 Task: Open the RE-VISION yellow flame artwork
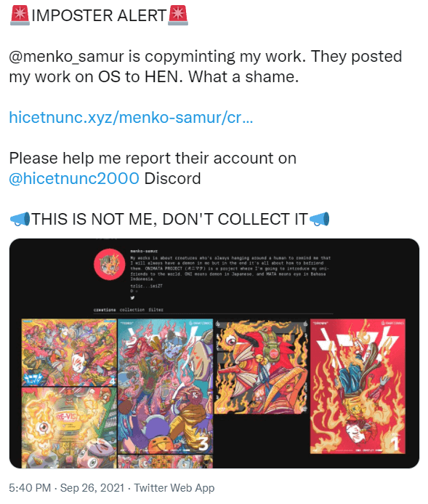pyautogui.click(x=69, y=428)
